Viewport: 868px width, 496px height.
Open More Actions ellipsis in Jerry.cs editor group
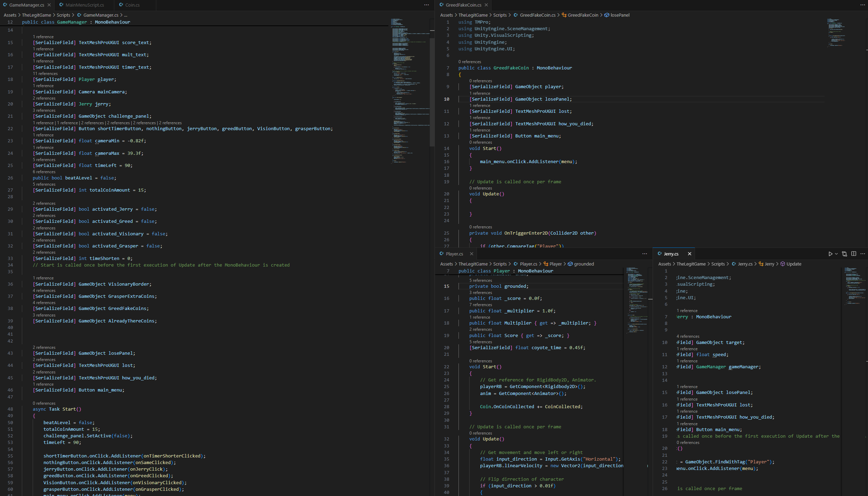[x=863, y=254]
